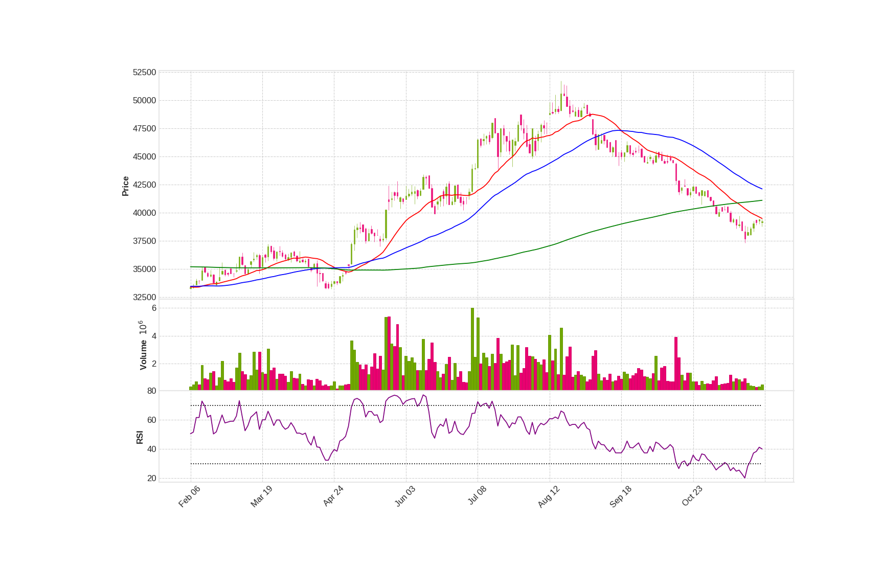Screen dimensions: 882x588
Task: Click the 'Jun 03' date label
Action: [405, 496]
